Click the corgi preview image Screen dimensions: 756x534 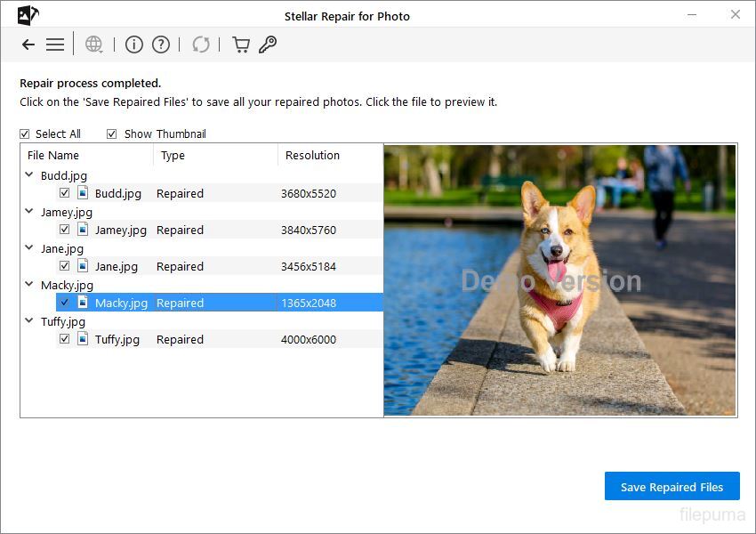(x=559, y=280)
